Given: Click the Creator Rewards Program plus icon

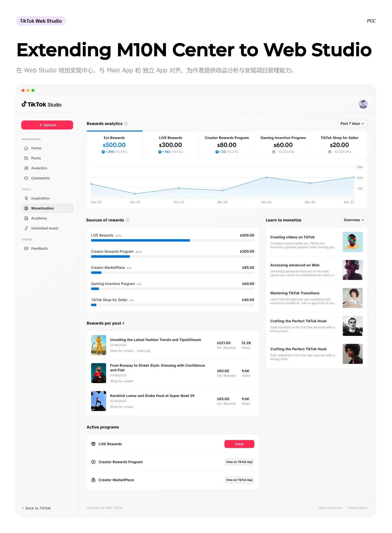Looking at the screenshot, I should coord(93,462).
